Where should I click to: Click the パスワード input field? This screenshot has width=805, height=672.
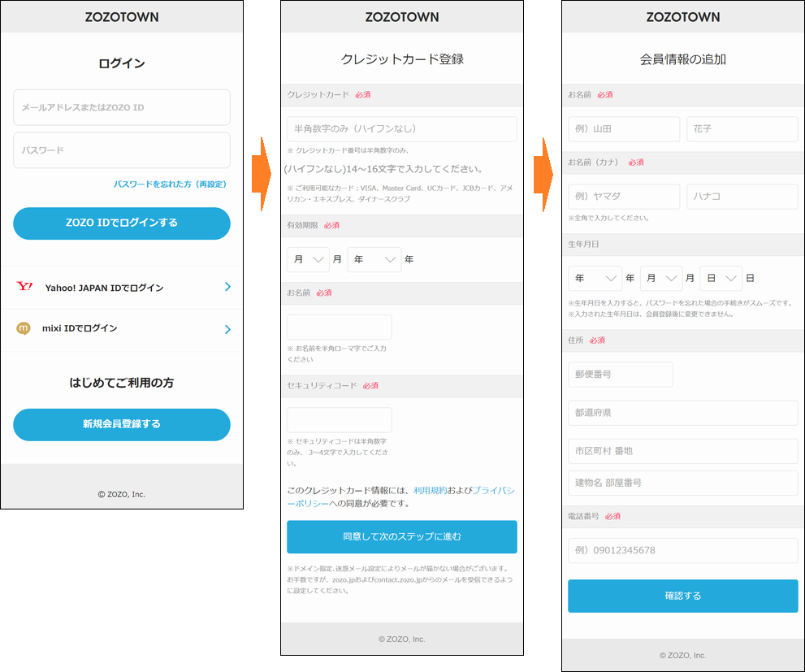click(122, 150)
